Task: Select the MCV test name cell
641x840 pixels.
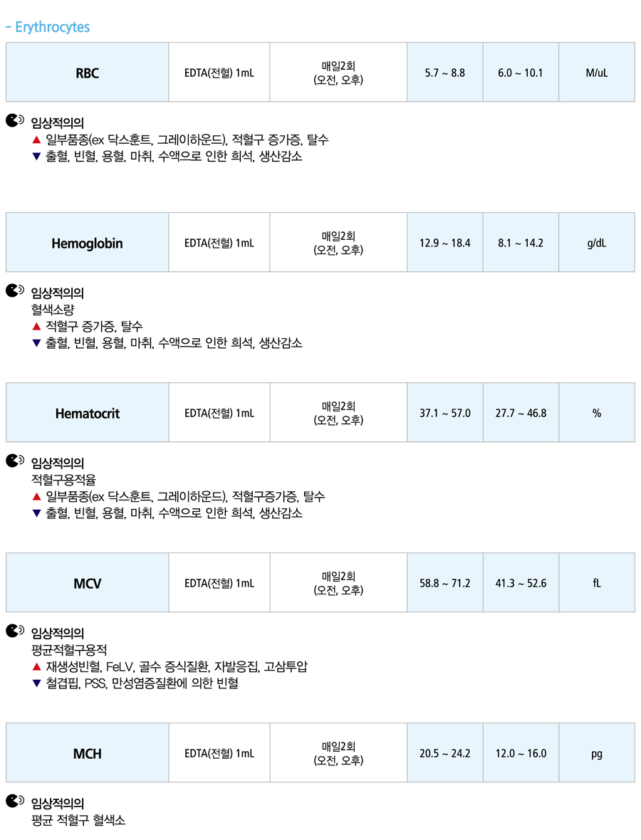Action: point(88,583)
